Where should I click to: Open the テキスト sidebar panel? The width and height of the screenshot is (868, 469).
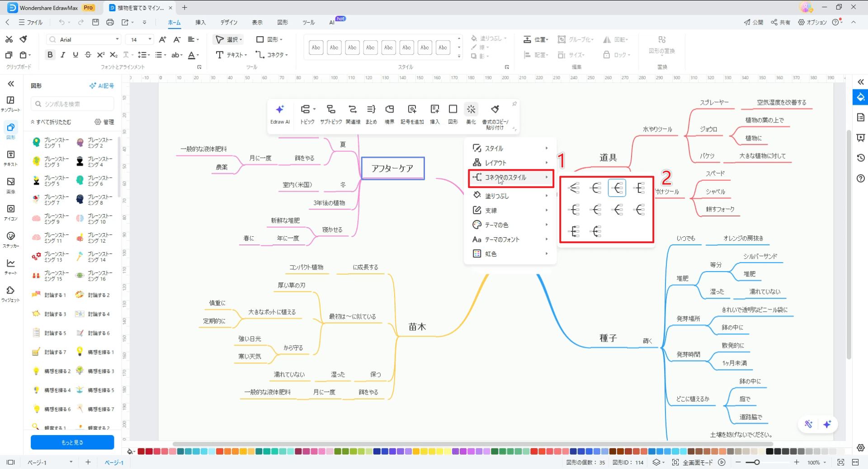(11, 158)
